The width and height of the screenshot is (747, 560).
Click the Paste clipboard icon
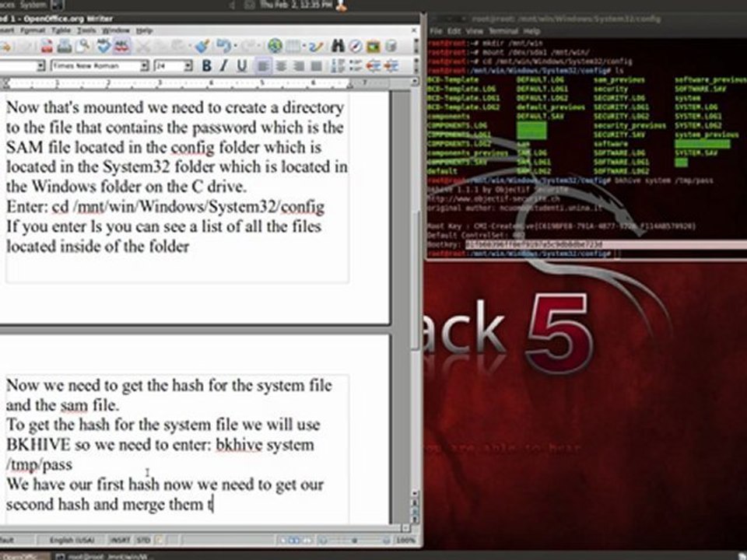coord(178,46)
